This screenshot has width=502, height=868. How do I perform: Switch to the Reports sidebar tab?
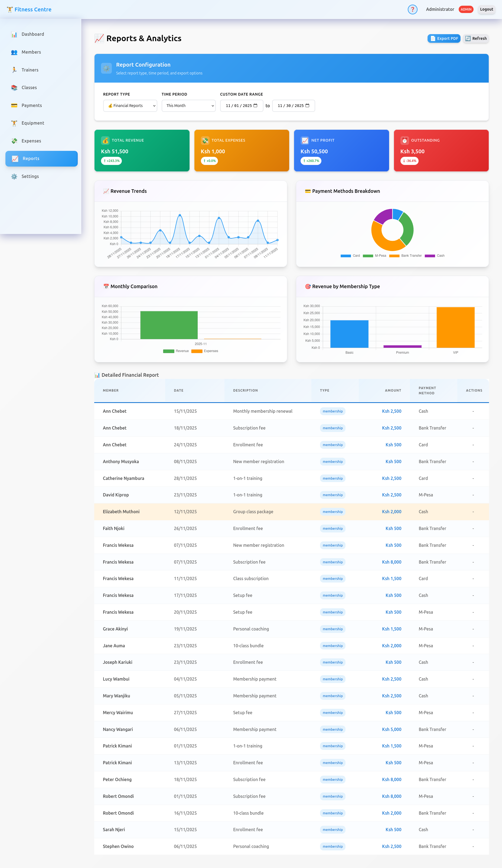[41, 158]
